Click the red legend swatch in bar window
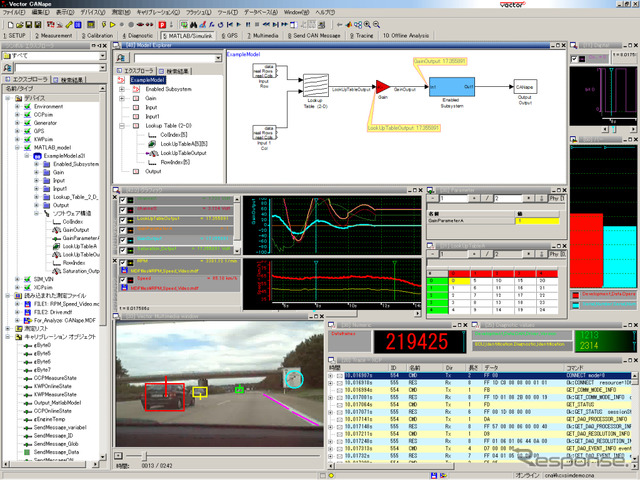 [x=576, y=295]
